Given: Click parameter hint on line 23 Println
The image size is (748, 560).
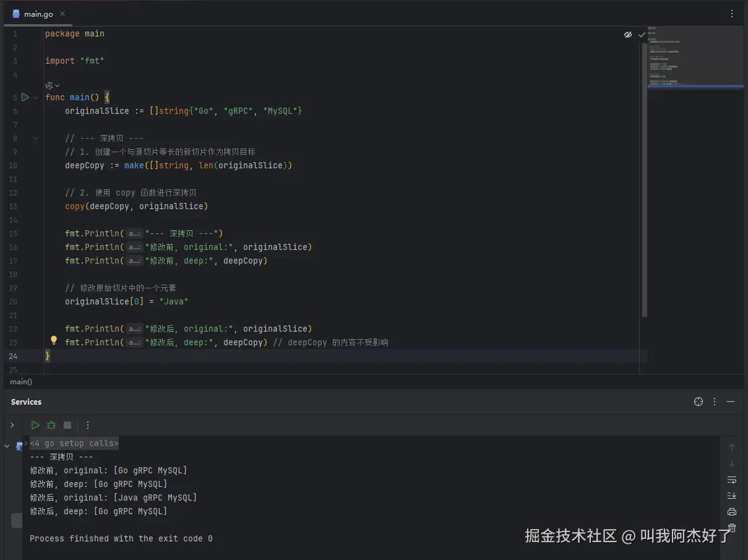Looking at the screenshot, I should tap(135, 343).
